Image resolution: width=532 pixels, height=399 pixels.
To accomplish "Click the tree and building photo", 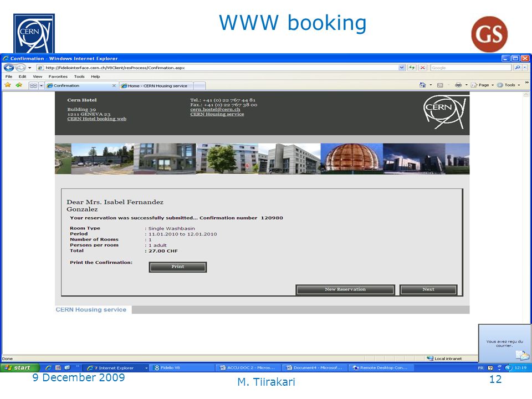I will pos(227,158).
